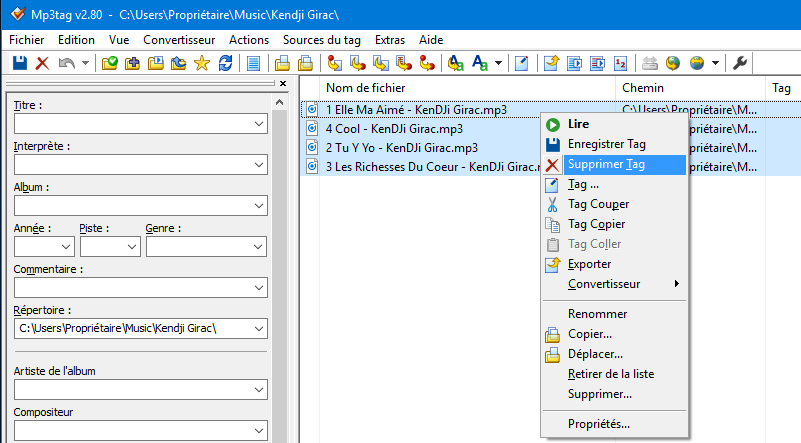801x443 pixels.
Task: Click the tag panel scrollbar up arrow
Action: point(279,103)
